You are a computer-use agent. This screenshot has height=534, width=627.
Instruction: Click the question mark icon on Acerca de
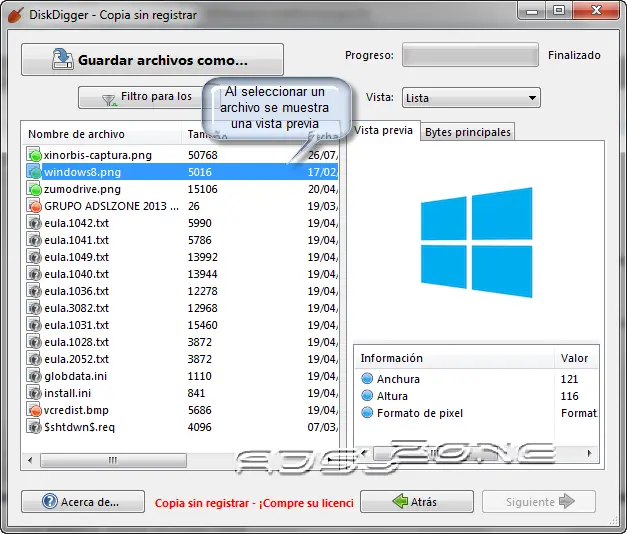click(50, 501)
